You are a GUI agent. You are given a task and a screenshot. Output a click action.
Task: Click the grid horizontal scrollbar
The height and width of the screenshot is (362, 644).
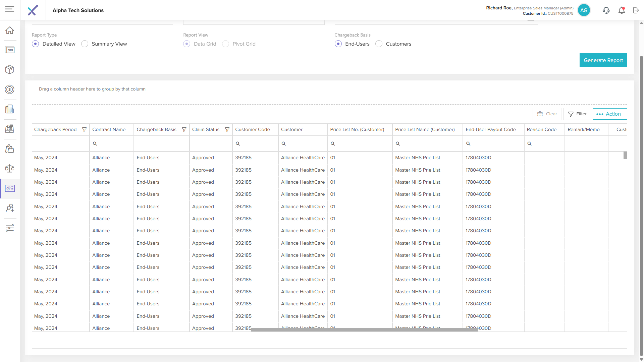[x=364, y=330]
